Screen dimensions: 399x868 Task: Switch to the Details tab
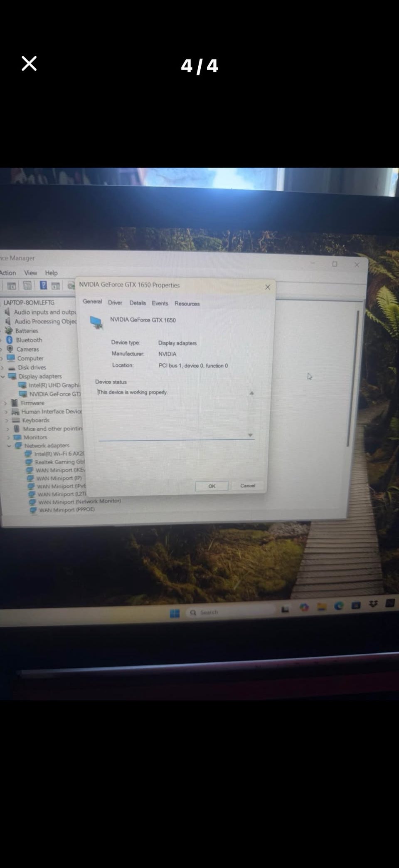138,303
